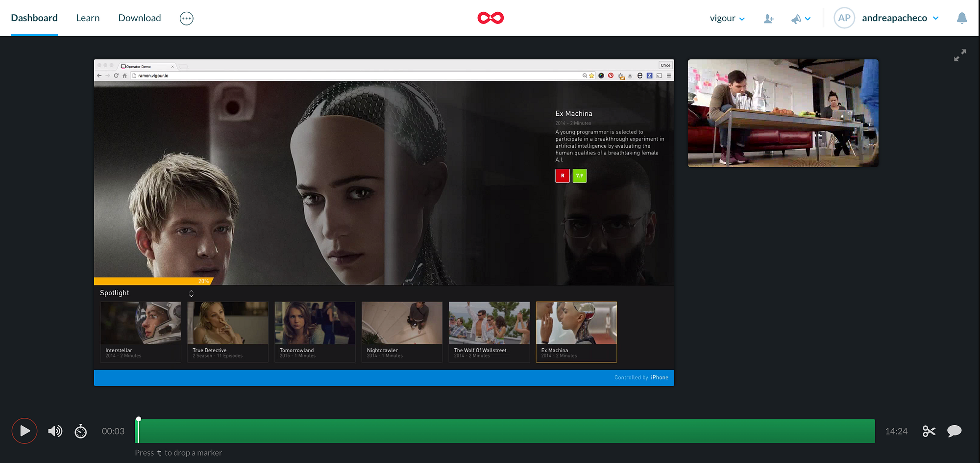Viewport: 980px width, 463px height.
Task: Select the Ex Machina thumbnail
Action: (576, 332)
